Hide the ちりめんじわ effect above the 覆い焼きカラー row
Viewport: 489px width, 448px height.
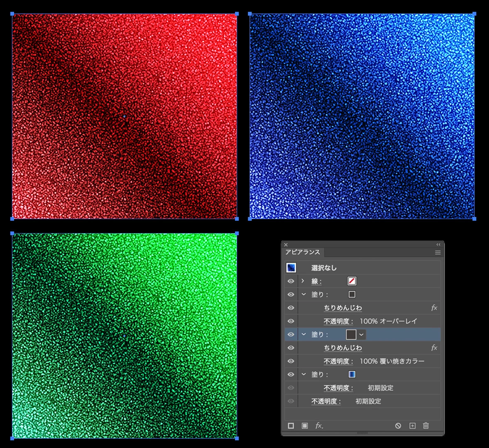point(291,348)
